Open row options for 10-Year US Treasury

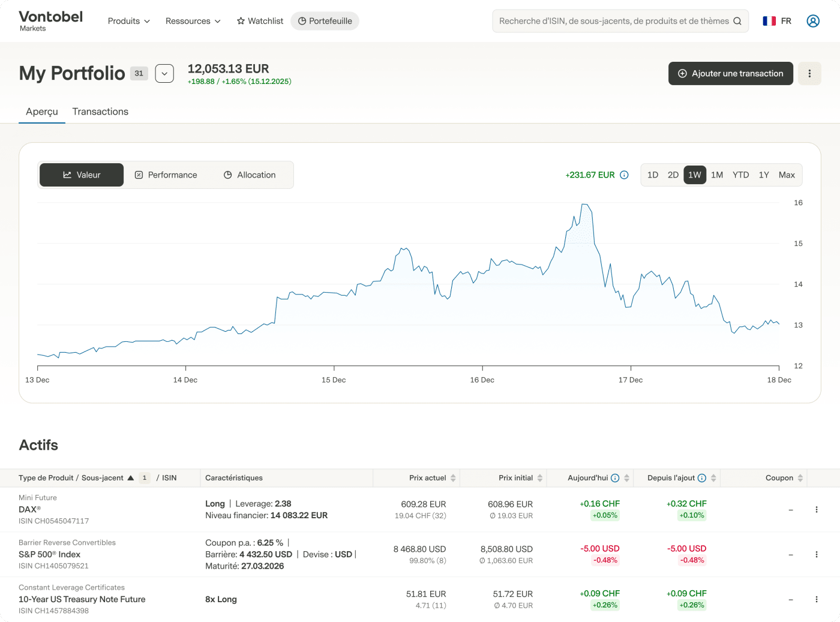tap(817, 599)
